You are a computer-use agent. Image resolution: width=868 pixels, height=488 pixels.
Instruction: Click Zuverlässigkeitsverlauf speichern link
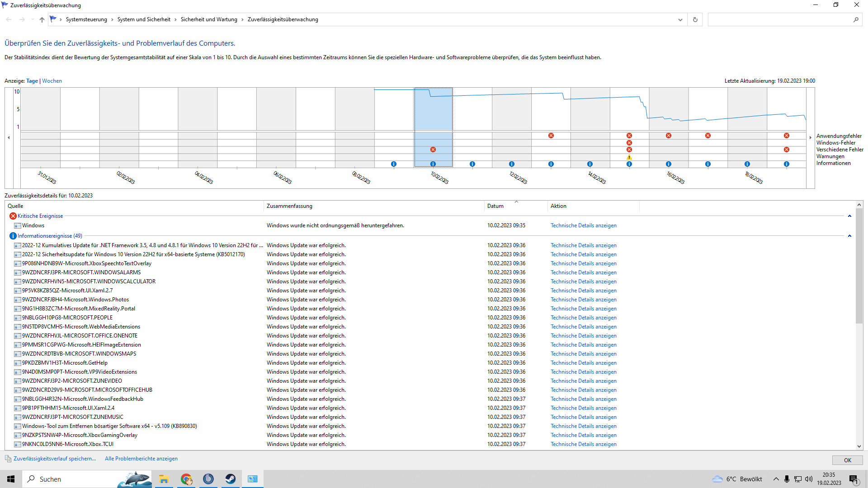click(x=55, y=459)
